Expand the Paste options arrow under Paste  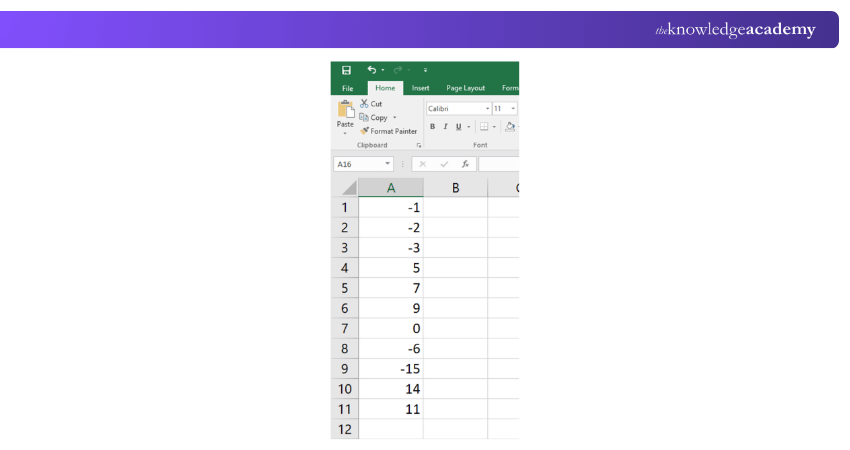345,133
